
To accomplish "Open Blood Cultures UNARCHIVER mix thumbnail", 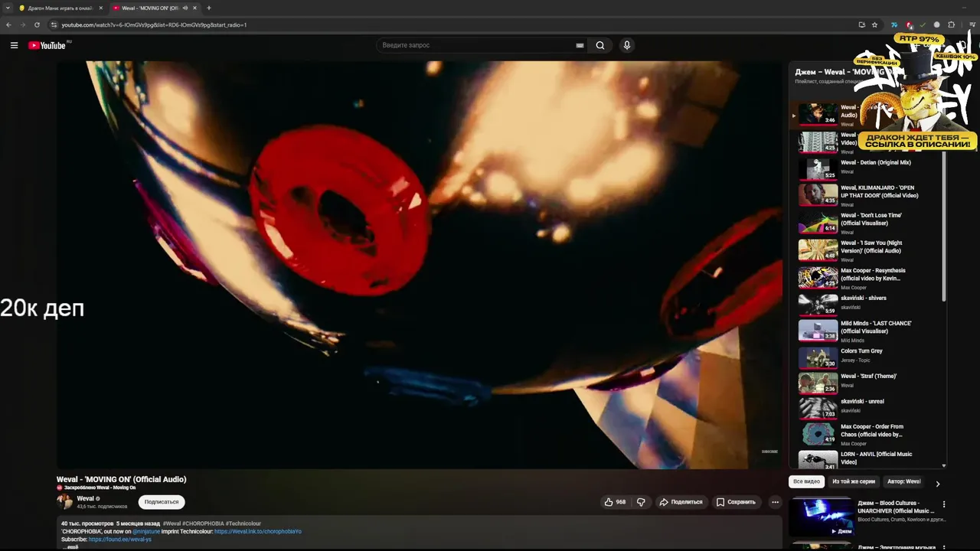I will point(822,517).
